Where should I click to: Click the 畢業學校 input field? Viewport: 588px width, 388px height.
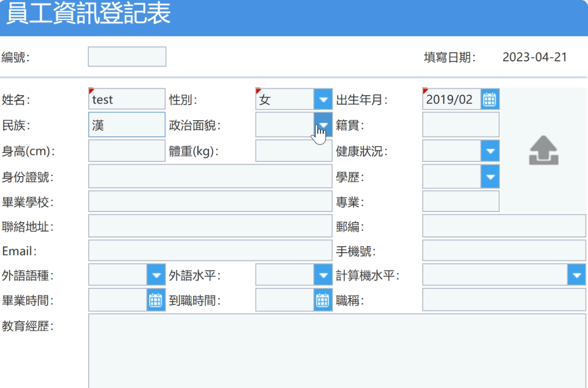coord(210,202)
